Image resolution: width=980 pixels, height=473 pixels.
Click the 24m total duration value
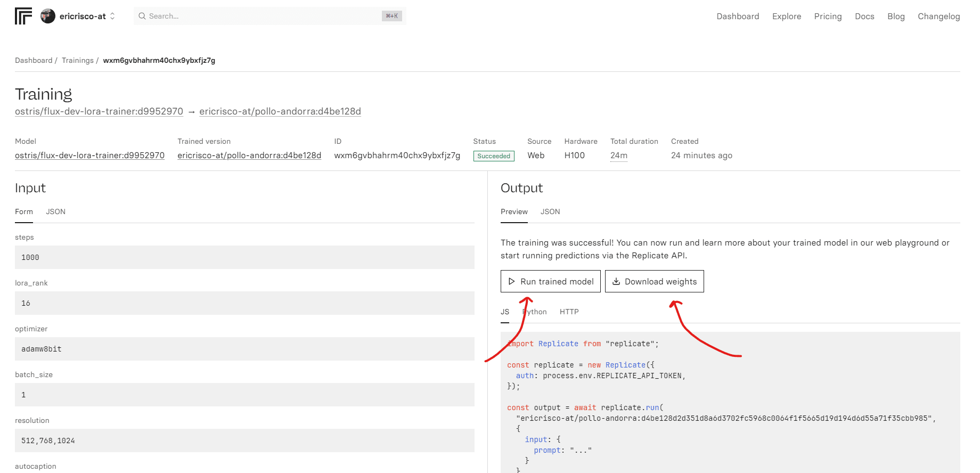pyautogui.click(x=619, y=156)
